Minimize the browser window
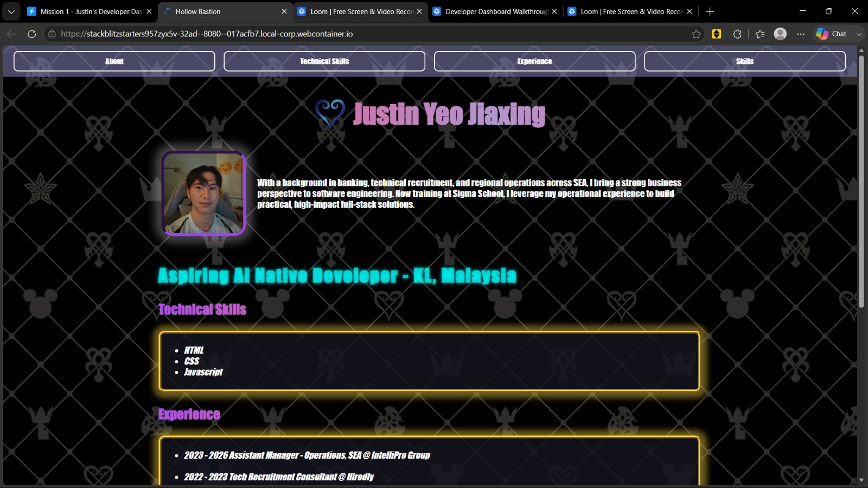Image resolution: width=868 pixels, height=488 pixels. [x=803, y=11]
